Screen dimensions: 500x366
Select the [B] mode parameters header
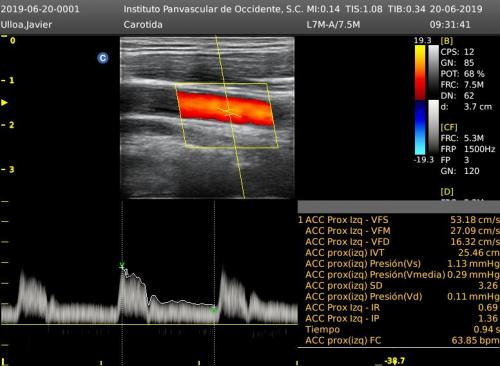[447, 41]
